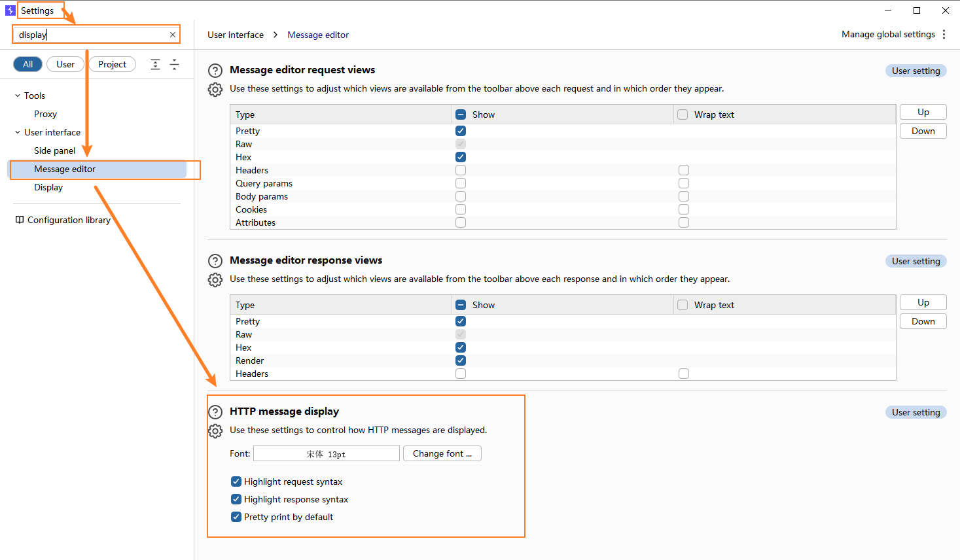Click the settings search input field
Image resolution: width=960 pixels, height=560 pixels.
tap(92, 35)
